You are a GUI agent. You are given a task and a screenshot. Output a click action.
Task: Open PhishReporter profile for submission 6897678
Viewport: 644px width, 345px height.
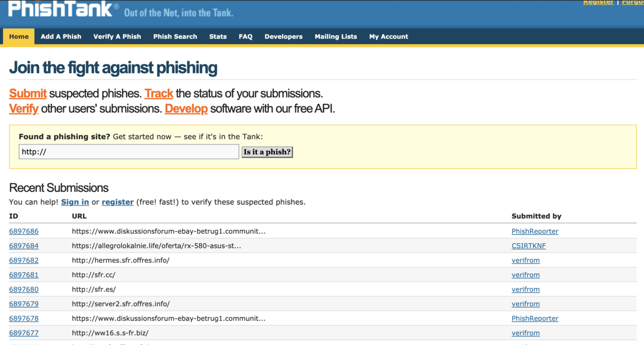[x=535, y=318]
